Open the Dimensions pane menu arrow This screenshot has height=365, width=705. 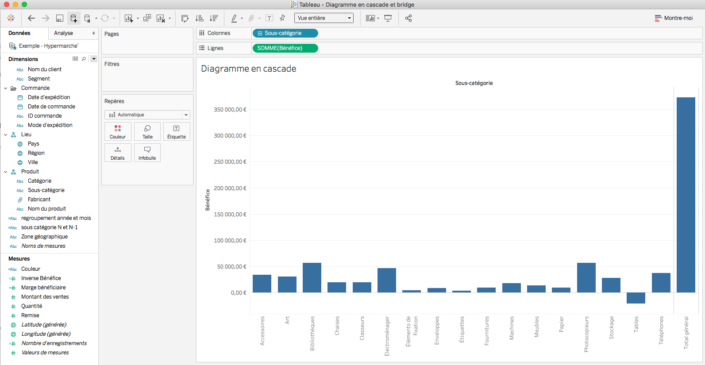[x=94, y=59]
